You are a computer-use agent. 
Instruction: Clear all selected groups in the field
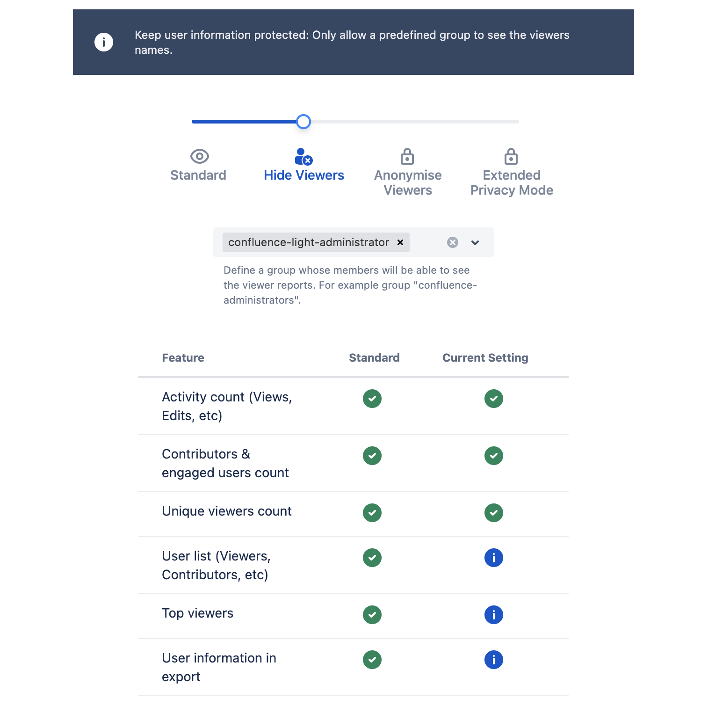(452, 242)
